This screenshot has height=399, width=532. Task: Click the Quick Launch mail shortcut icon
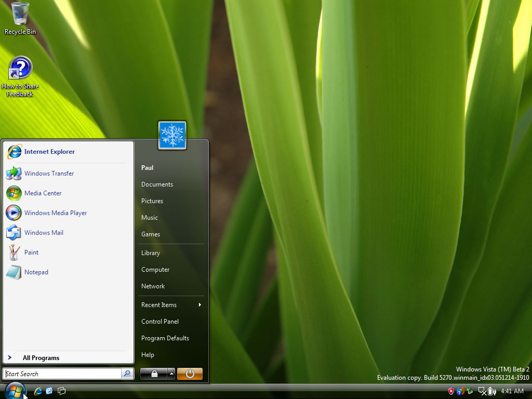[x=49, y=391]
